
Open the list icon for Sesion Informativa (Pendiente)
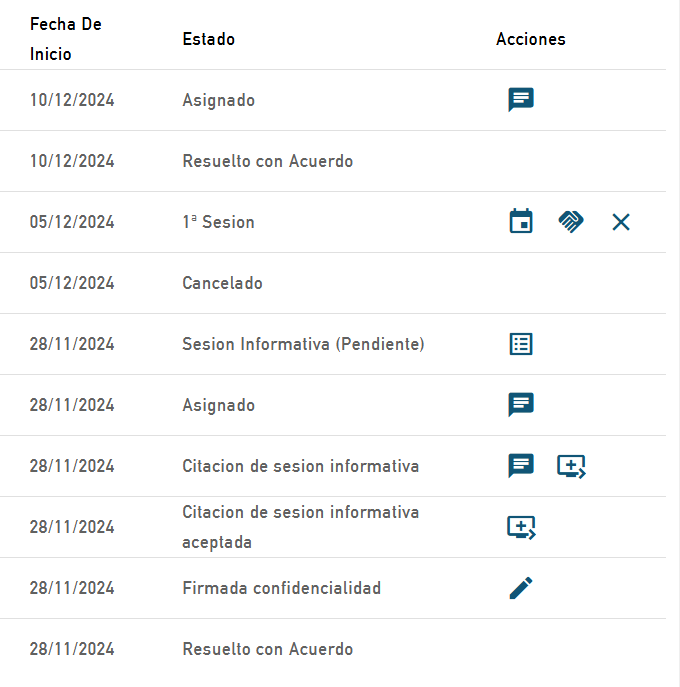521,344
